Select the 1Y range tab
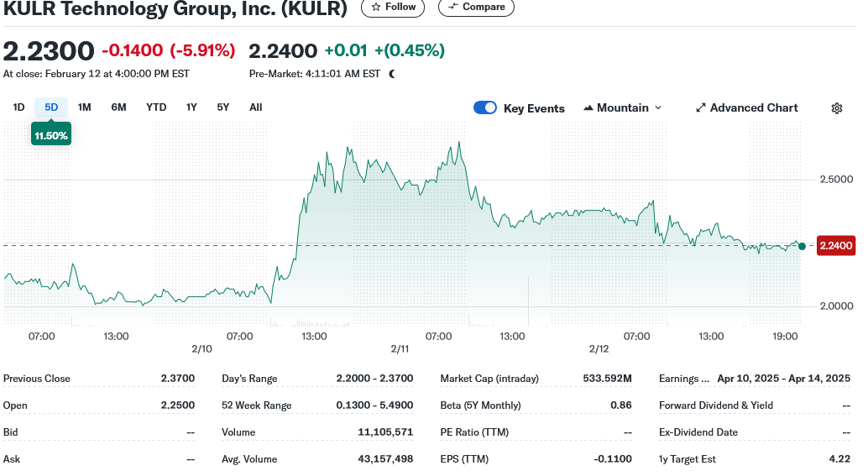 pos(191,107)
